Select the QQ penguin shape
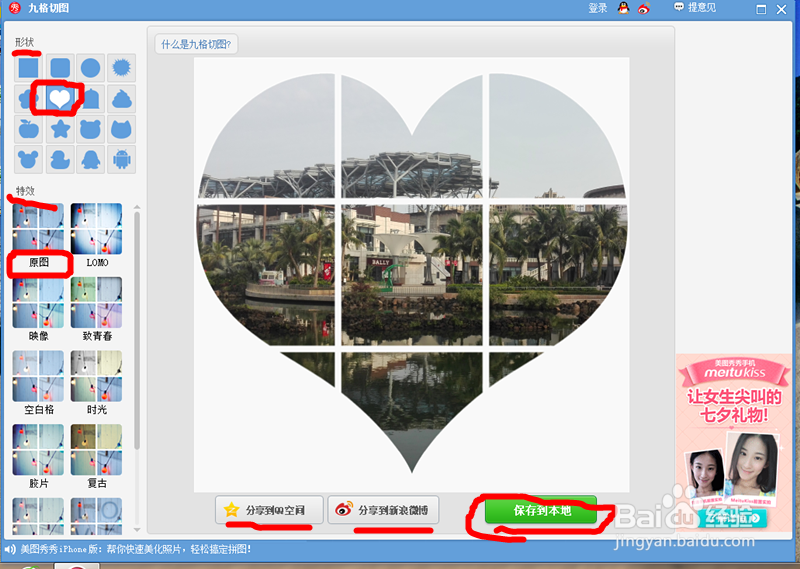 point(90,160)
